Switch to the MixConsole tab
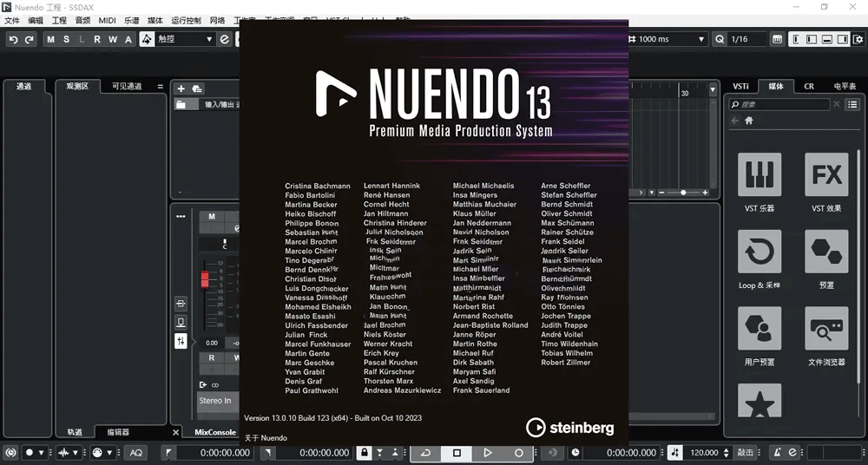868x465 pixels. pos(215,432)
